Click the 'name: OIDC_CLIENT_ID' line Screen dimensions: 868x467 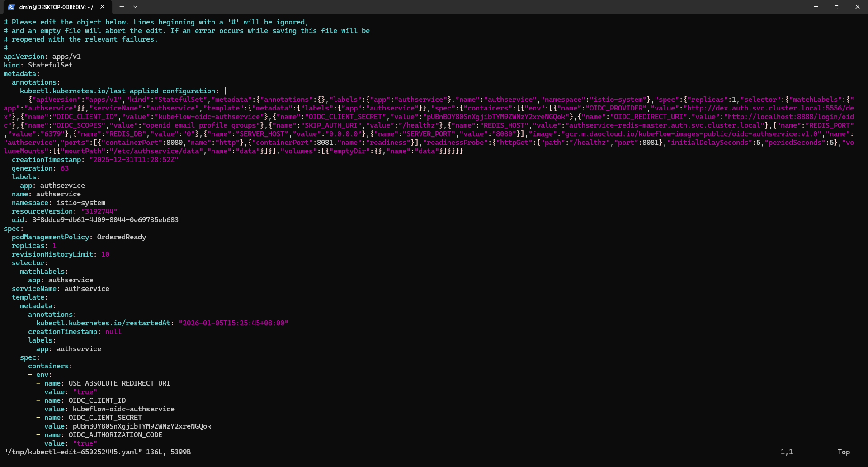[85, 400]
